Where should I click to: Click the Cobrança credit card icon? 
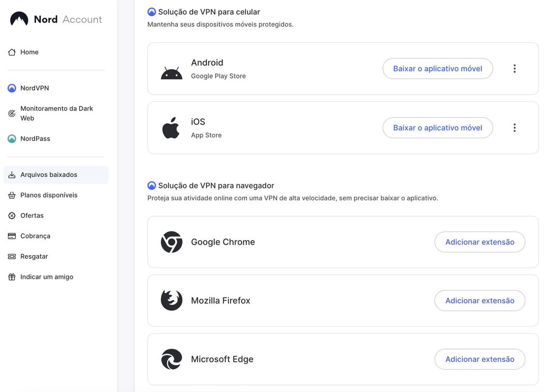12,236
